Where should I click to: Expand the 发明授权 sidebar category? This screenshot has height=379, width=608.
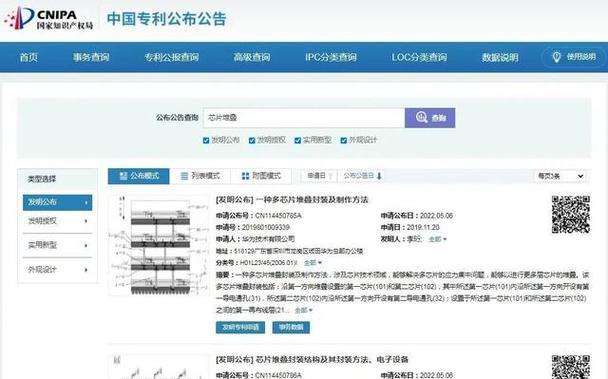coord(57,221)
